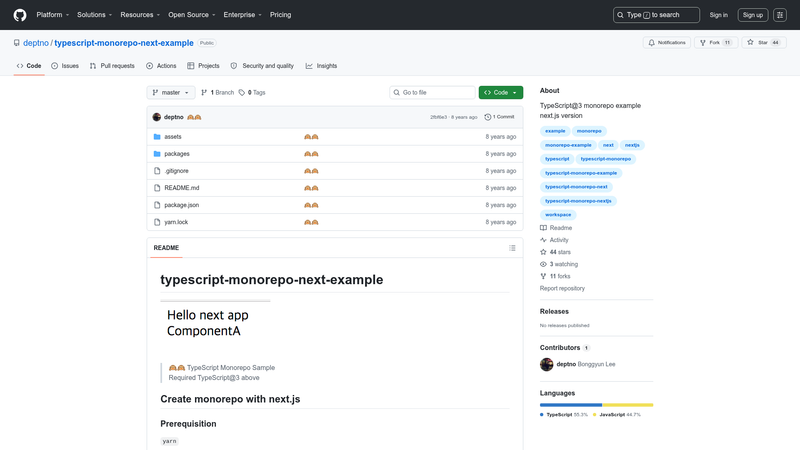
Task: Open the README.md file
Action: pos(182,188)
